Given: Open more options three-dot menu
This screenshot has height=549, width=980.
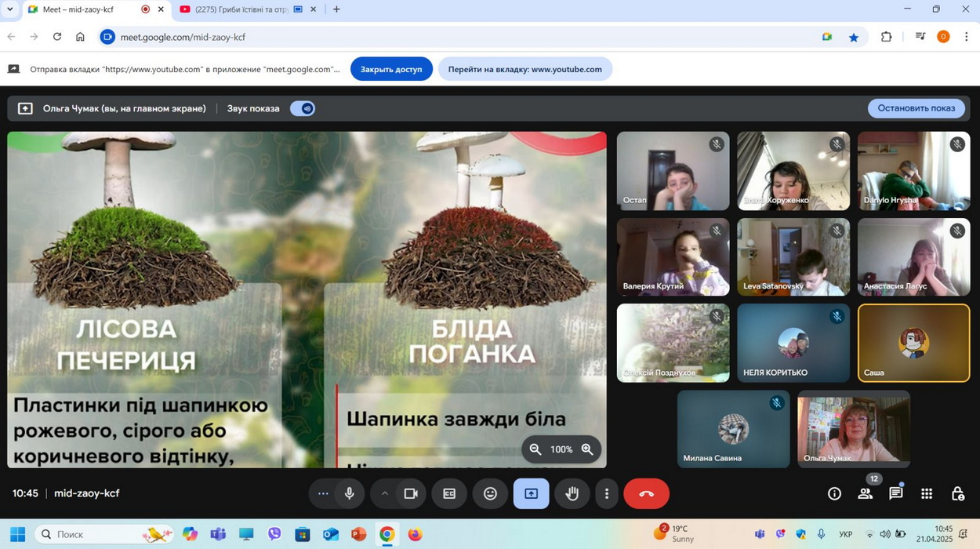Looking at the screenshot, I should (x=606, y=493).
